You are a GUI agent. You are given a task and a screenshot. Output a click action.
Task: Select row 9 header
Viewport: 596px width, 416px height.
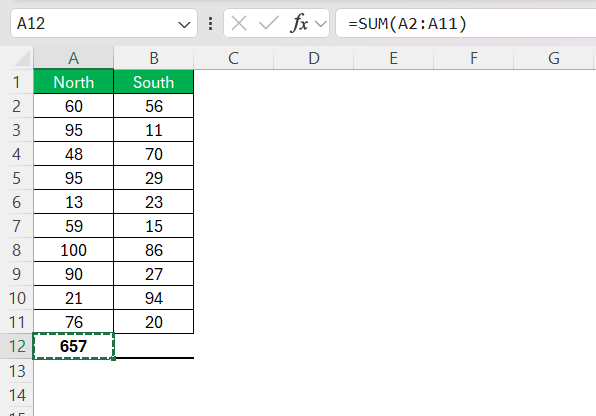[x=16, y=274]
